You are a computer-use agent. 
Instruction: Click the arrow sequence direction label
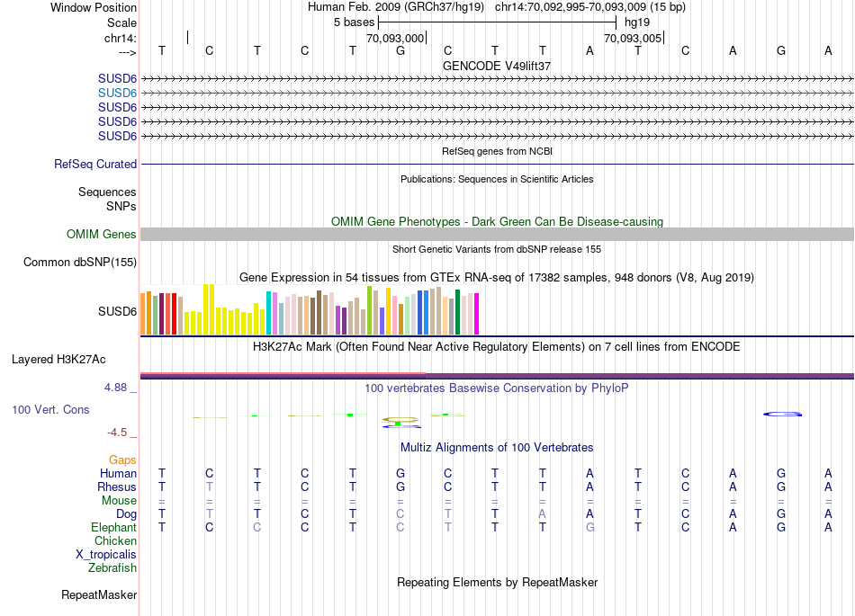[x=128, y=52]
